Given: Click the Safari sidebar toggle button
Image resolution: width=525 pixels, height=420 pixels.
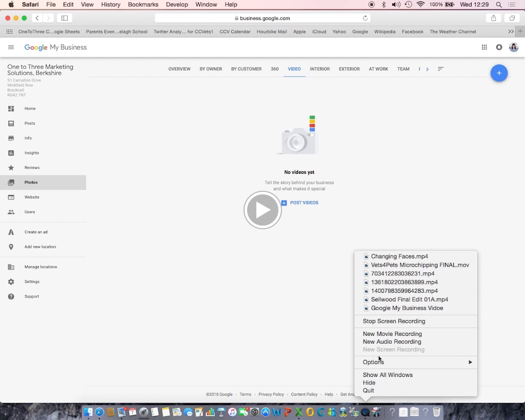Looking at the screenshot, I should click(x=65, y=18).
